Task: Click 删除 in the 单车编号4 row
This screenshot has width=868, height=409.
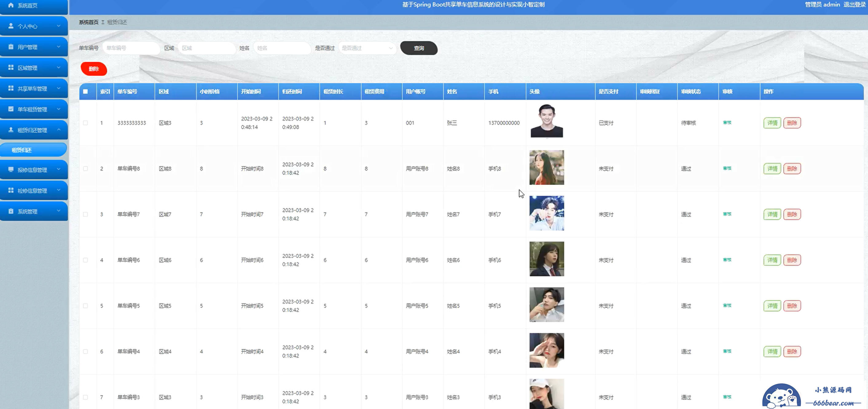Action: (x=792, y=351)
